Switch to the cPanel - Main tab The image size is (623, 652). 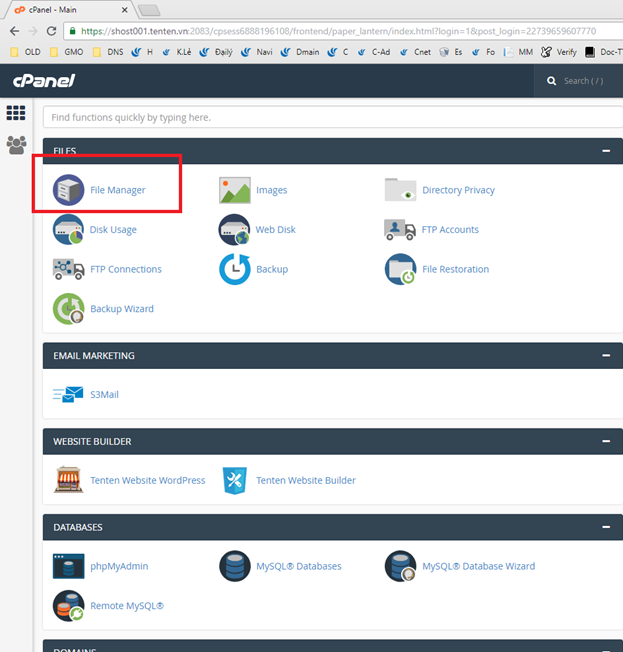[x=69, y=10]
